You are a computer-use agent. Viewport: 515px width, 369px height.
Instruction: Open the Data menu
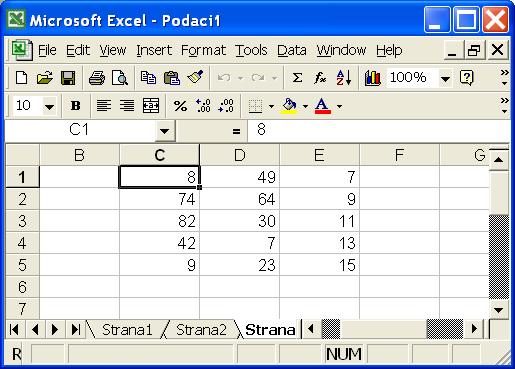(292, 50)
